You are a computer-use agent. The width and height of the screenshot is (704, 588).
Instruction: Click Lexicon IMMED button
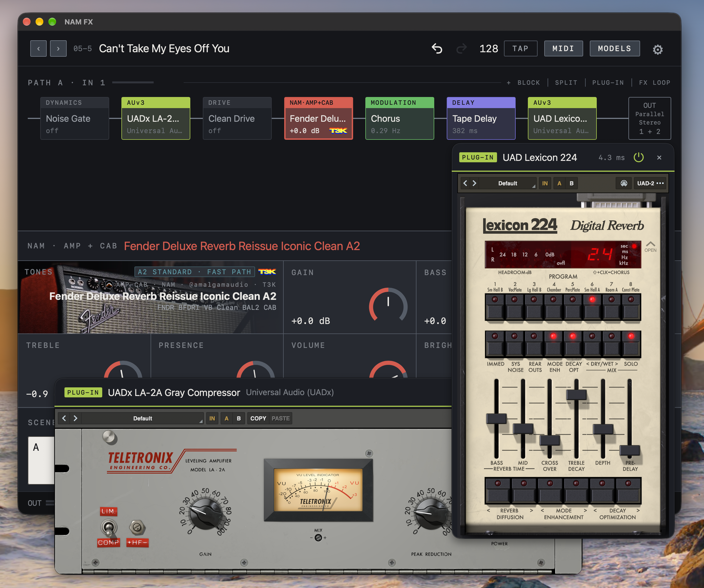495,344
